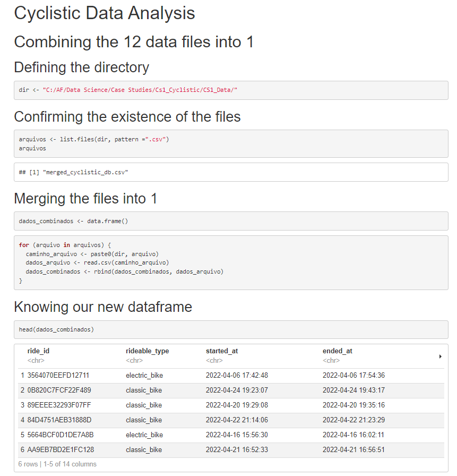Click the data.frame() code block
Viewport: 457px width, 476px height.
coord(231,221)
